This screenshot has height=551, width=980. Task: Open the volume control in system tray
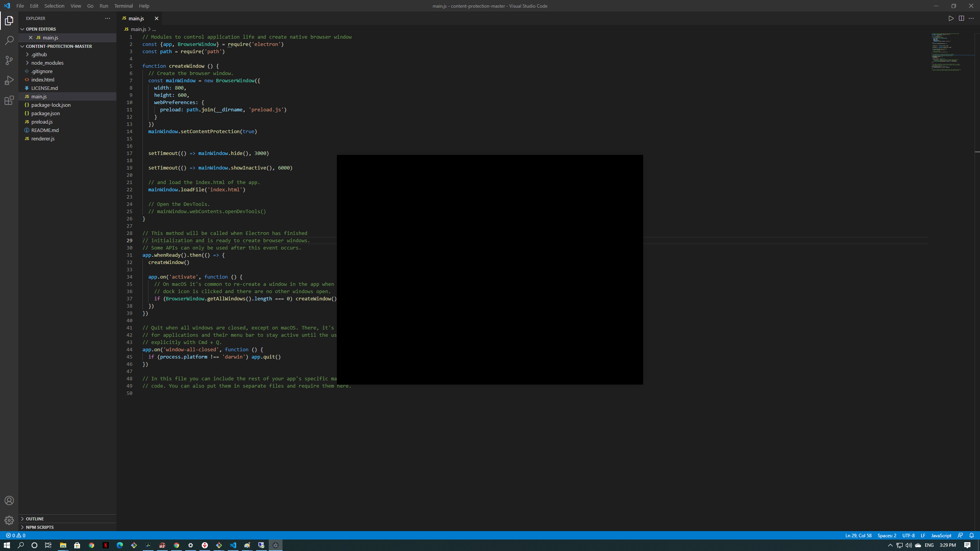tap(908, 545)
